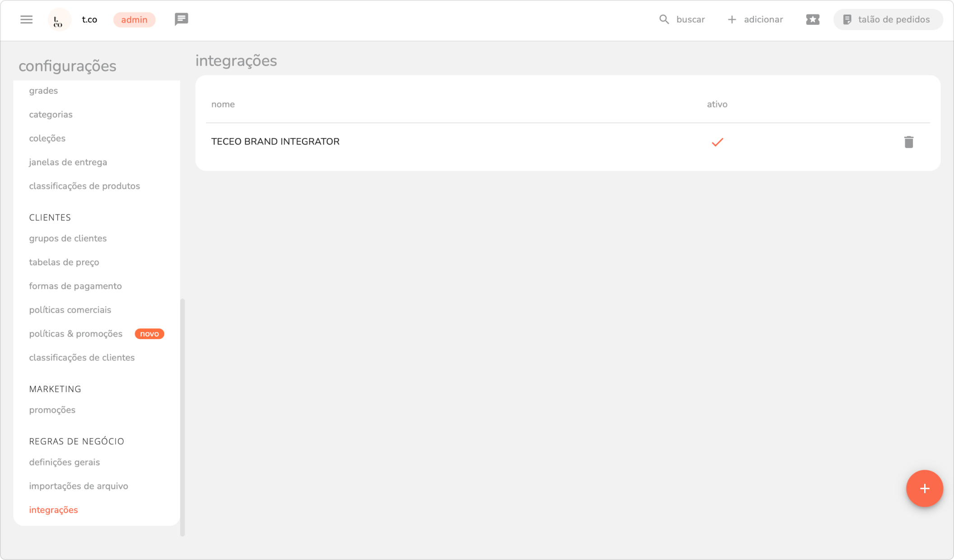The height and width of the screenshot is (560, 954).
Task: Sort by the nome column header
Action: click(x=223, y=104)
